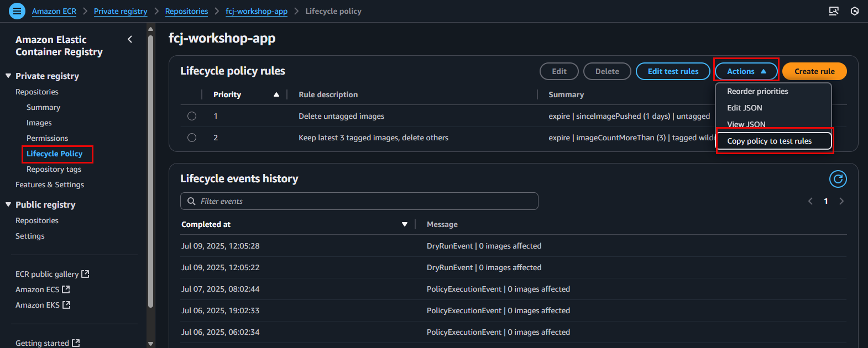Choose View JSON from Actions menu
Image resolution: width=868 pixels, height=348 pixels.
[746, 124]
